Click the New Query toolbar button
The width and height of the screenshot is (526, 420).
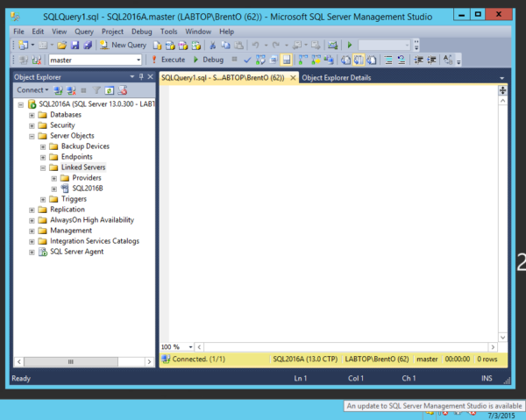[123, 45]
